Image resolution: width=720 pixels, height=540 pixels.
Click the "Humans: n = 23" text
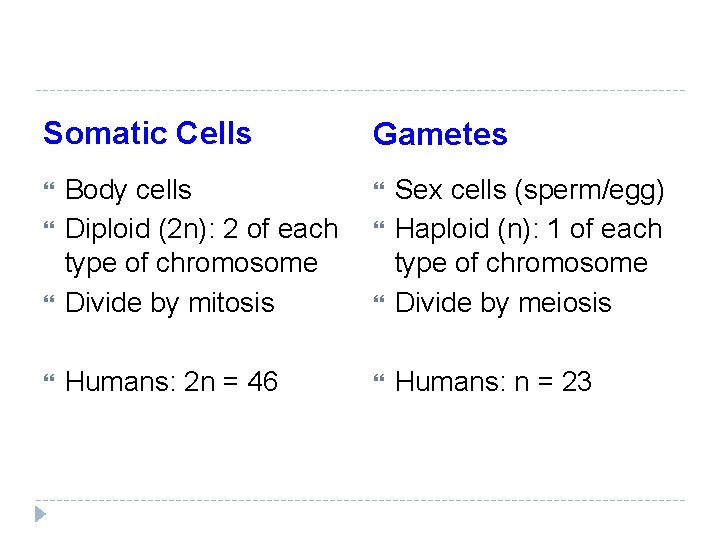[494, 382]
